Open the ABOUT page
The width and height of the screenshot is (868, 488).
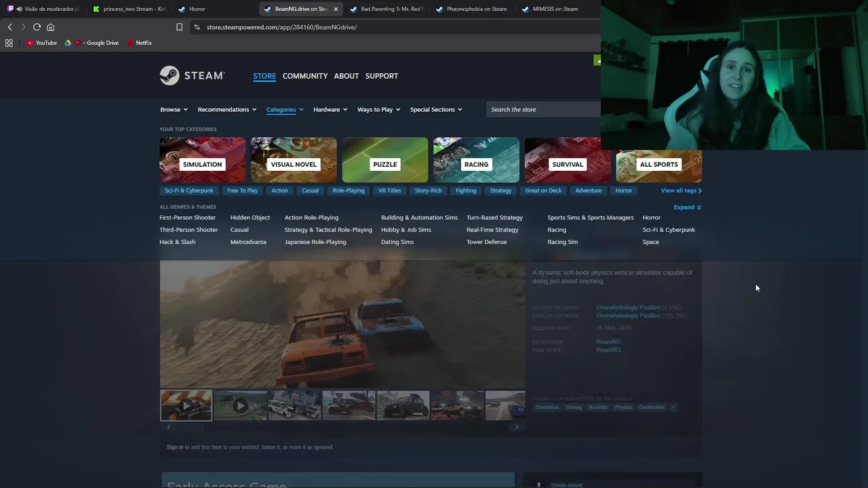[x=347, y=76]
